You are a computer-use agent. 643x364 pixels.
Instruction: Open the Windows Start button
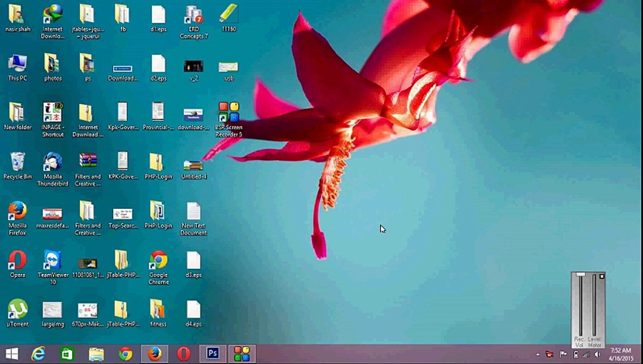(x=12, y=353)
